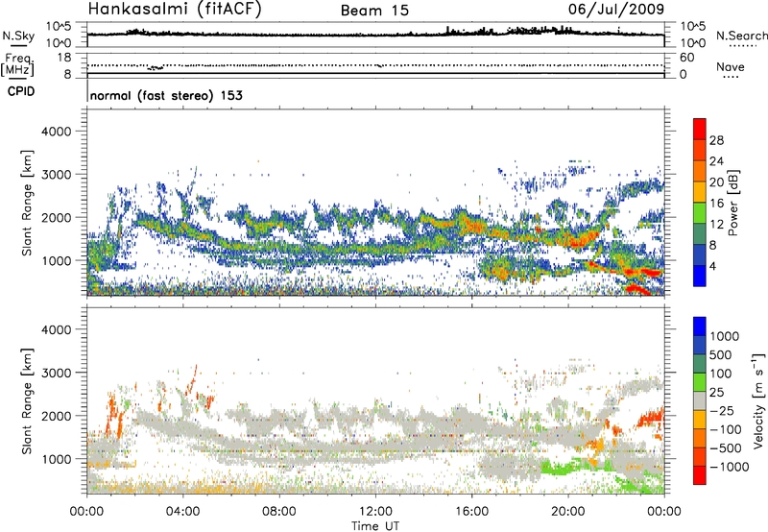Click the gray segment of Velocity colorbar
Viewport: 768px width, 532px height.
(700, 401)
